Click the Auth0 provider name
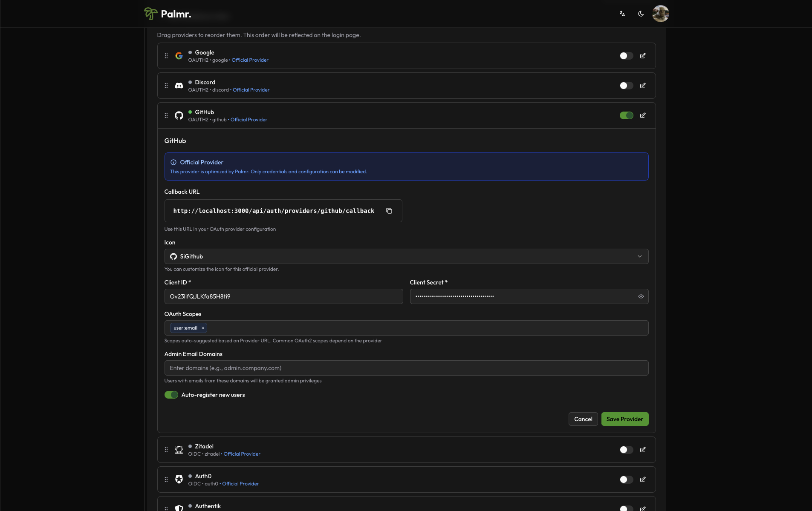This screenshot has width=812, height=511. (x=203, y=476)
